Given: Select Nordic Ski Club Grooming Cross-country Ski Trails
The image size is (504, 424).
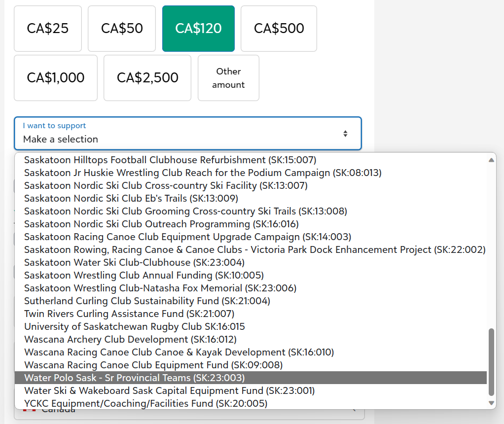Looking at the screenshot, I should (251, 211).
